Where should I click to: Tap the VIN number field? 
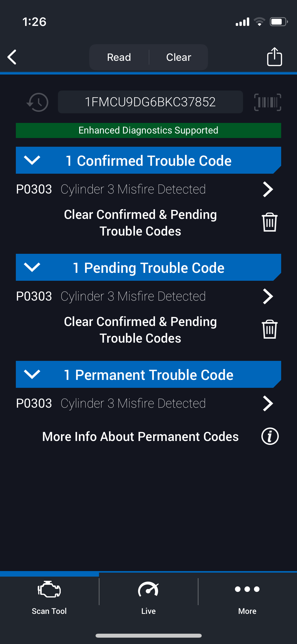coord(150,102)
